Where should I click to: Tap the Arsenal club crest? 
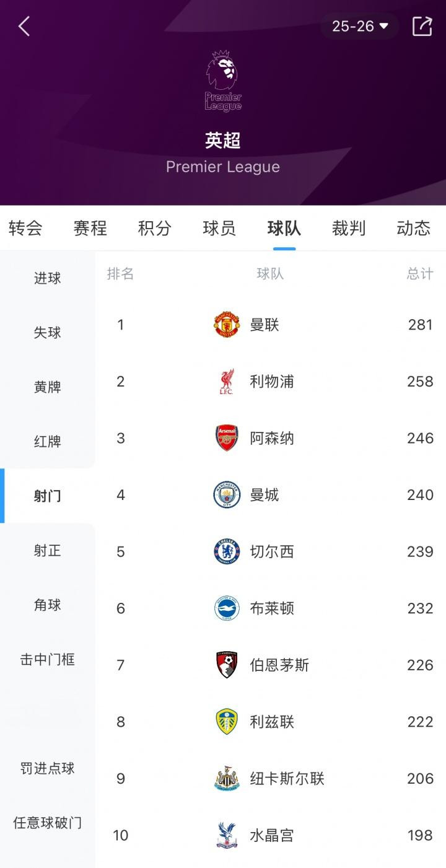click(227, 438)
